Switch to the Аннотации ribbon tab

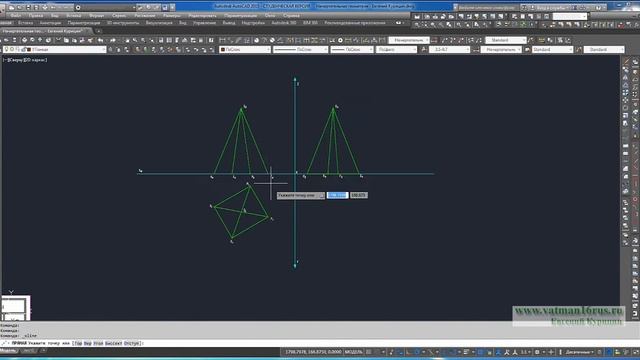(x=50, y=23)
